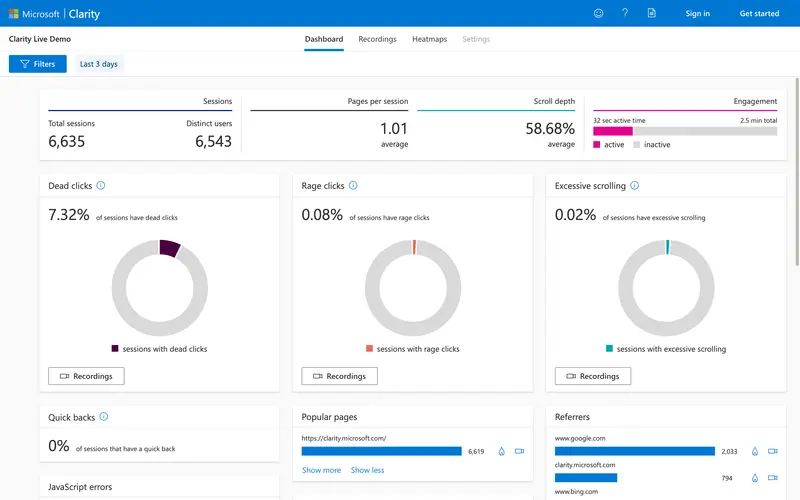This screenshot has height=500, width=800.
Task: Click Rage clicks info icon
Action: pyautogui.click(x=353, y=185)
